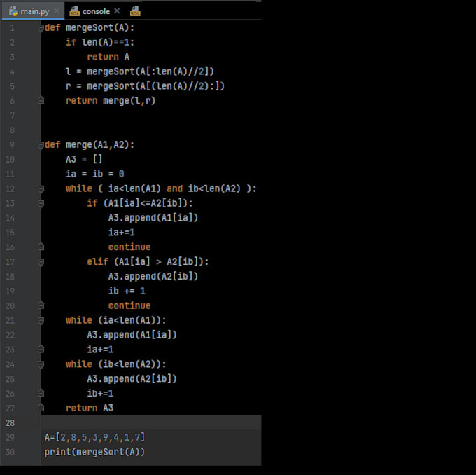Click 'continue' on line 16
This screenshot has height=475, width=476.
pos(129,247)
